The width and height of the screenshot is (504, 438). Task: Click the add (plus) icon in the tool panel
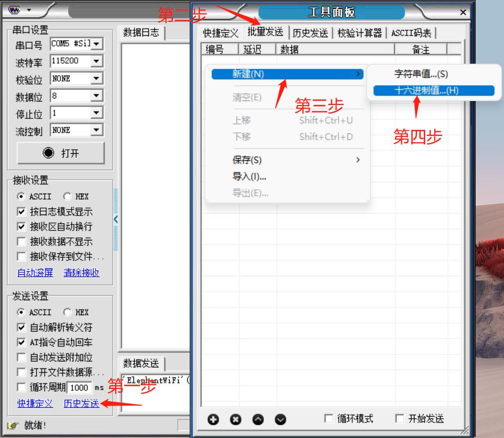(x=213, y=420)
